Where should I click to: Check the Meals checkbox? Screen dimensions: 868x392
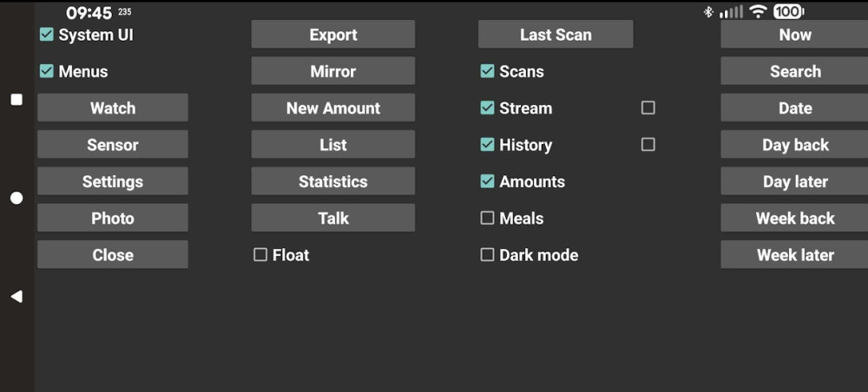488,219
